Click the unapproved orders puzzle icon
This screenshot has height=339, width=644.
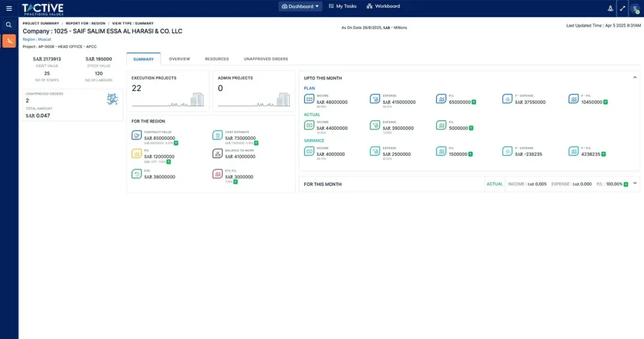(112, 99)
